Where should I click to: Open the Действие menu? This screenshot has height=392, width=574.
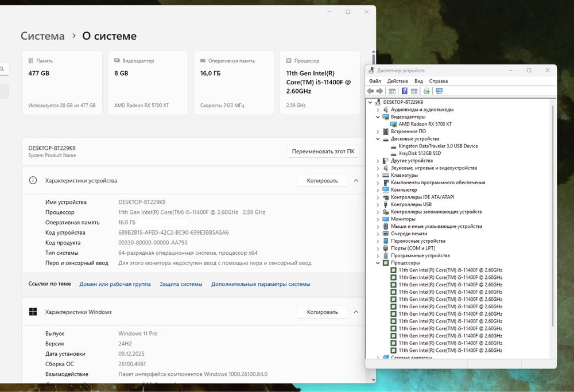click(x=397, y=81)
